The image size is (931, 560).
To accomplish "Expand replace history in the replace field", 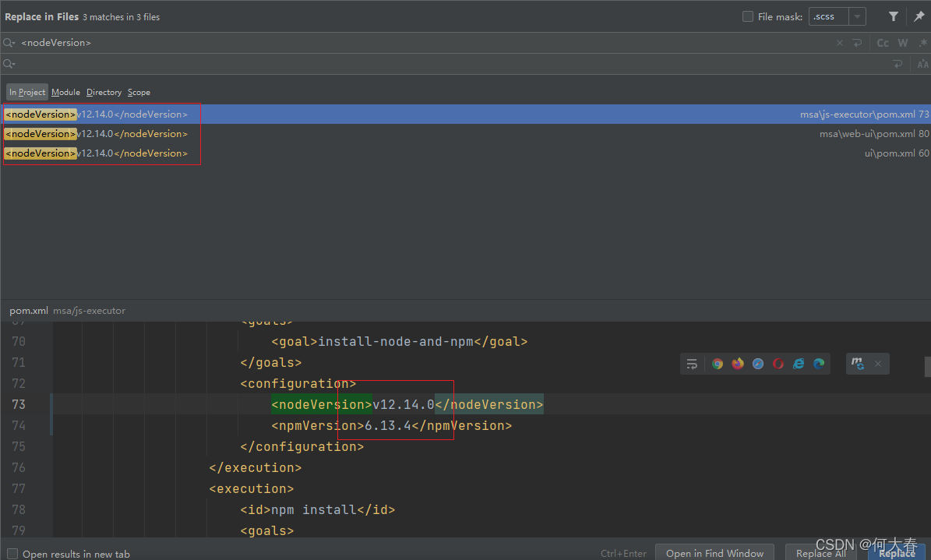I will 9,64.
